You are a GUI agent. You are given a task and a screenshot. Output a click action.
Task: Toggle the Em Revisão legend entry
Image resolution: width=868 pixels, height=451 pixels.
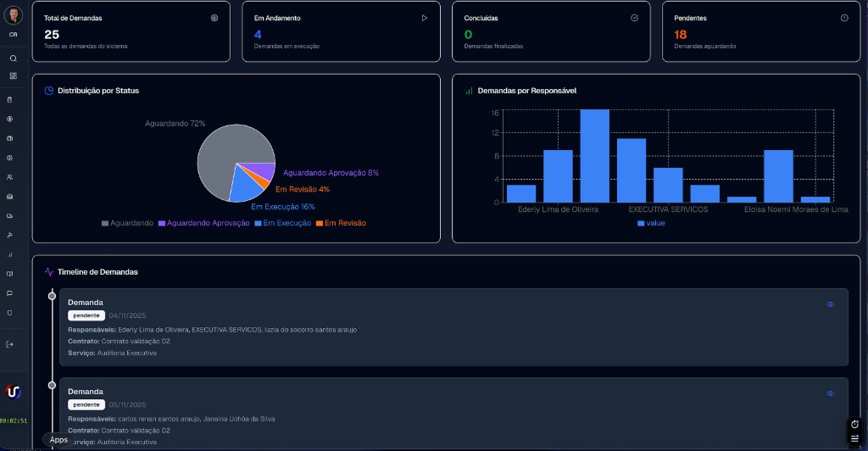(x=341, y=223)
